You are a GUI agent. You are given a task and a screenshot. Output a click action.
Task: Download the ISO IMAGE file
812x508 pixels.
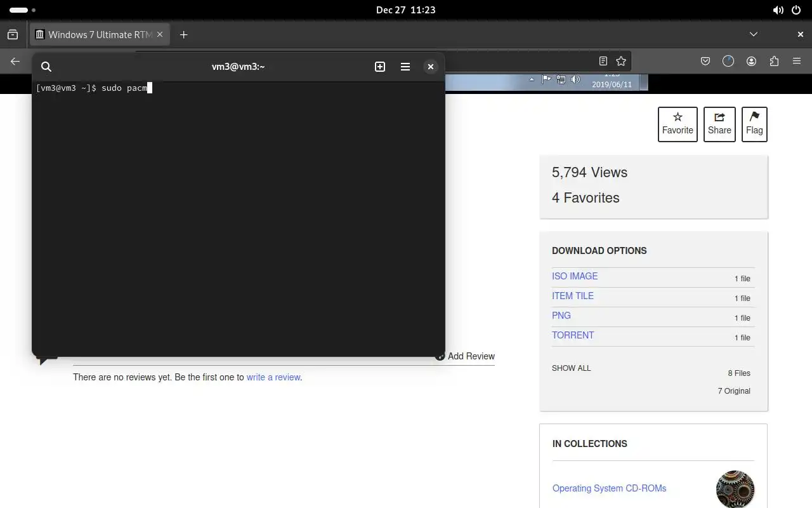click(575, 276)
